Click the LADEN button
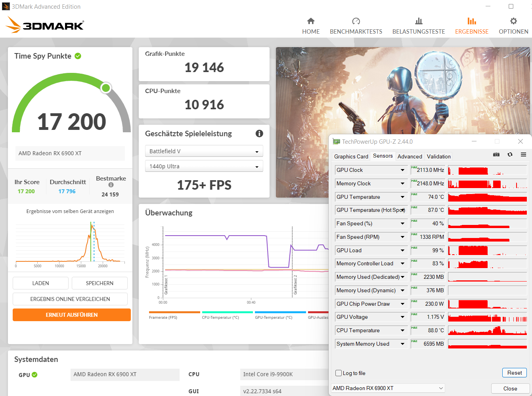This screenshot has height=396, width=532. tap(40, 283)
